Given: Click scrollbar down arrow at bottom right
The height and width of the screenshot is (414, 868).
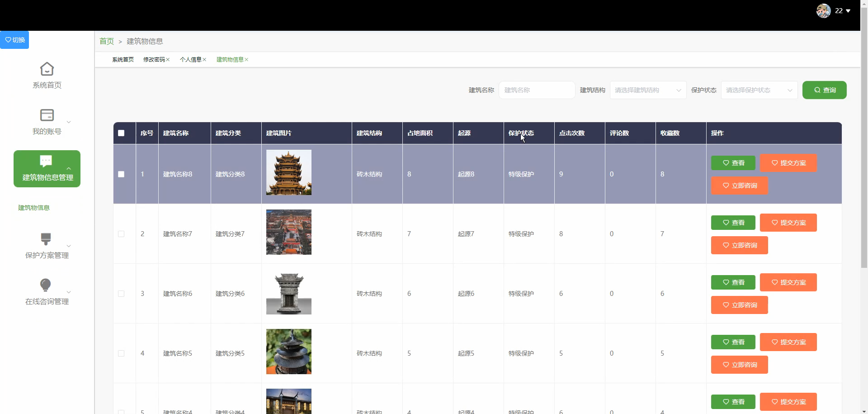Looking at the screenshot, I should [x=864, y=410].
